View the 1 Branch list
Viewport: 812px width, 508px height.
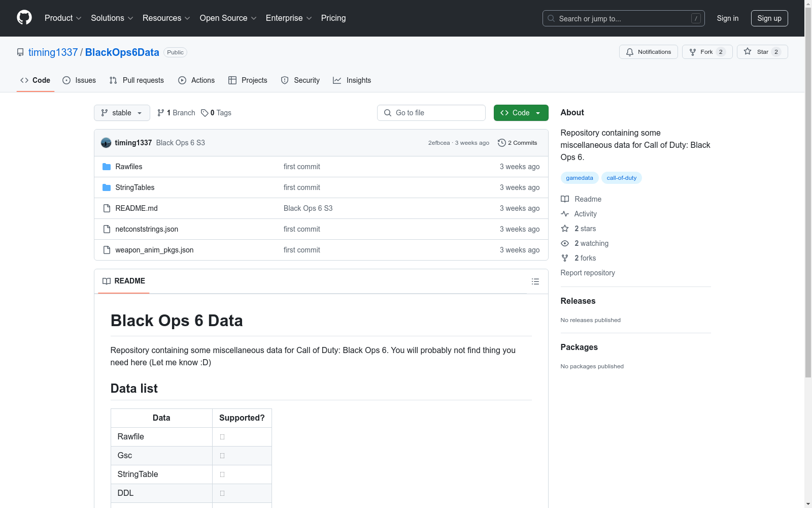click(x=176, y=113)
